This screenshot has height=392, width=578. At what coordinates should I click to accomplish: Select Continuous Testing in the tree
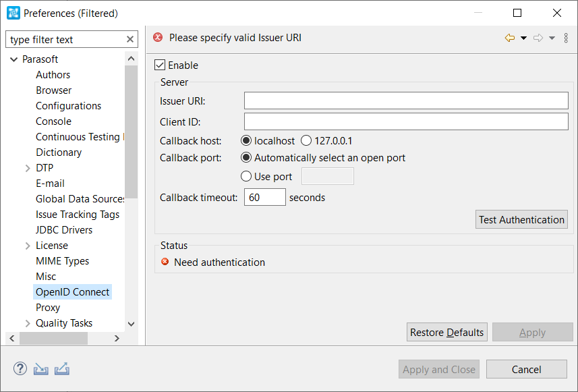click(x=80, y=137)
